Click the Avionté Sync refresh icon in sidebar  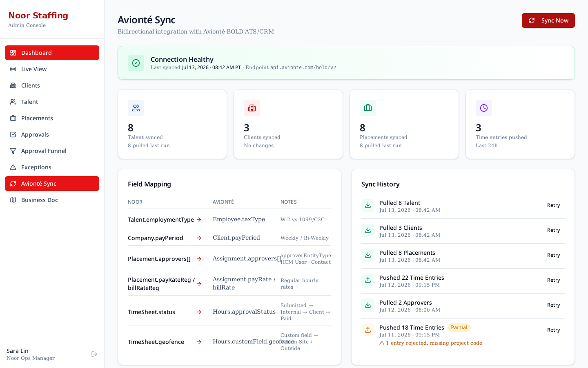pyautogui.click(x=13, y=184)
